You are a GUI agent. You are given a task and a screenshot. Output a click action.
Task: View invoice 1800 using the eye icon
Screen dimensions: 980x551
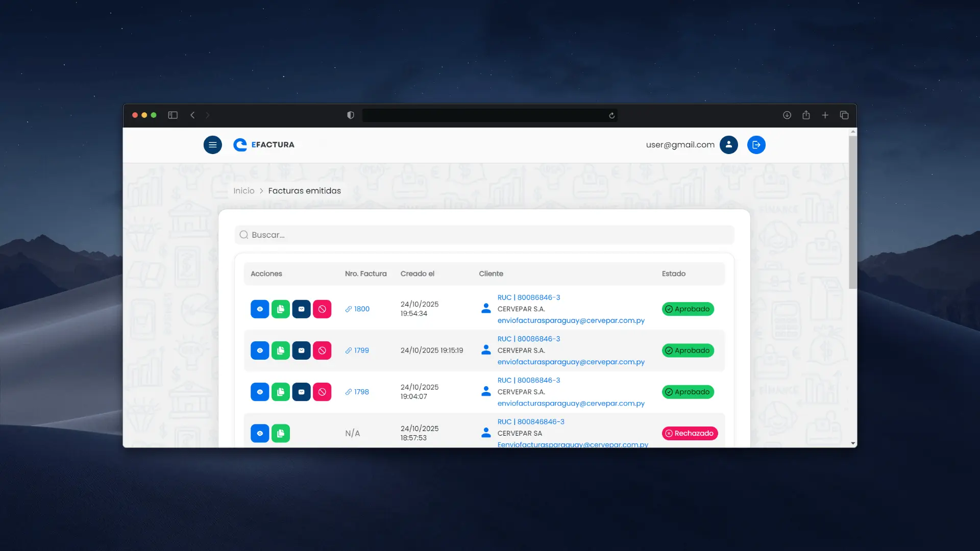tap(260, 309)
